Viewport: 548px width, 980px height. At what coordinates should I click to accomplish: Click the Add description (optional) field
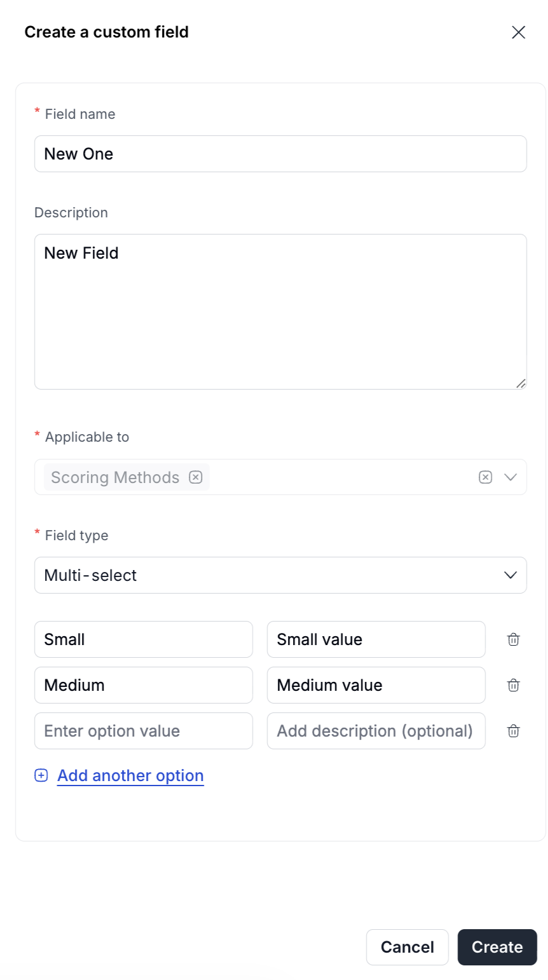376,731
